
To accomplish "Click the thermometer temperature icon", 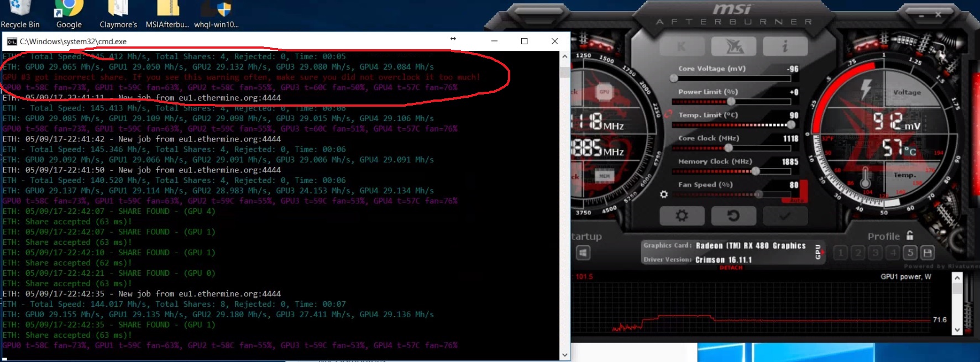I will tap(866, 178).
